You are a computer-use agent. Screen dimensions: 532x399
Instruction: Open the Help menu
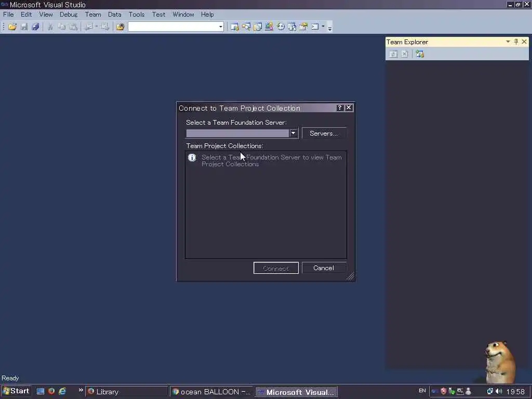tap(207, 14)
